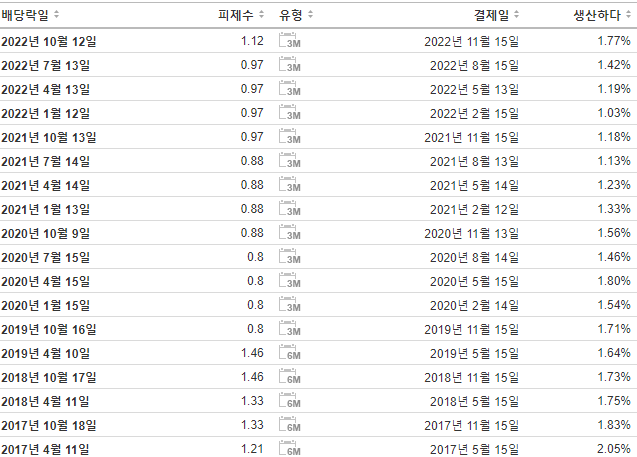Click yield value 1.83%

tap(614, 424)
